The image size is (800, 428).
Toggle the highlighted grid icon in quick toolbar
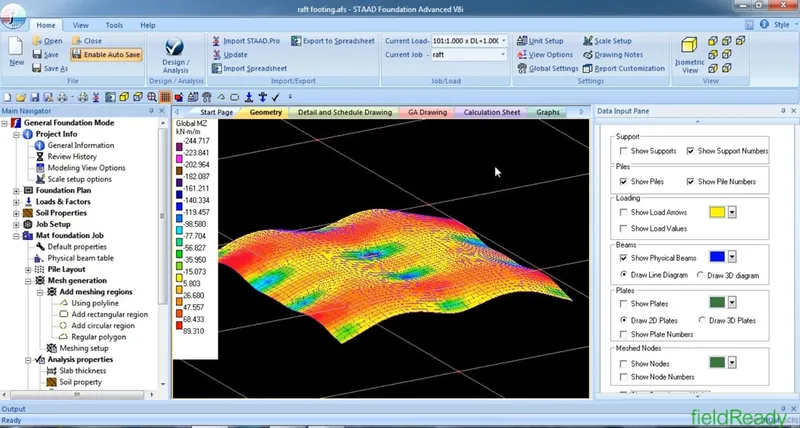[165, 97]
